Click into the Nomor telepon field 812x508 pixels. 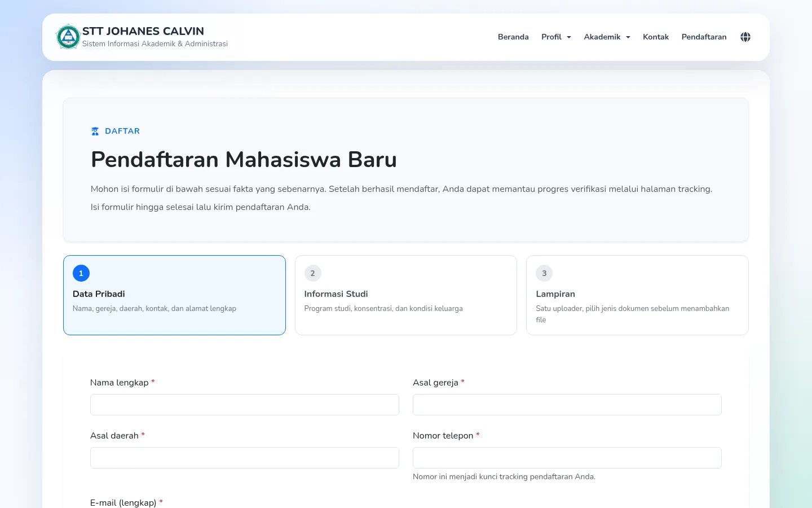(567, 458)
